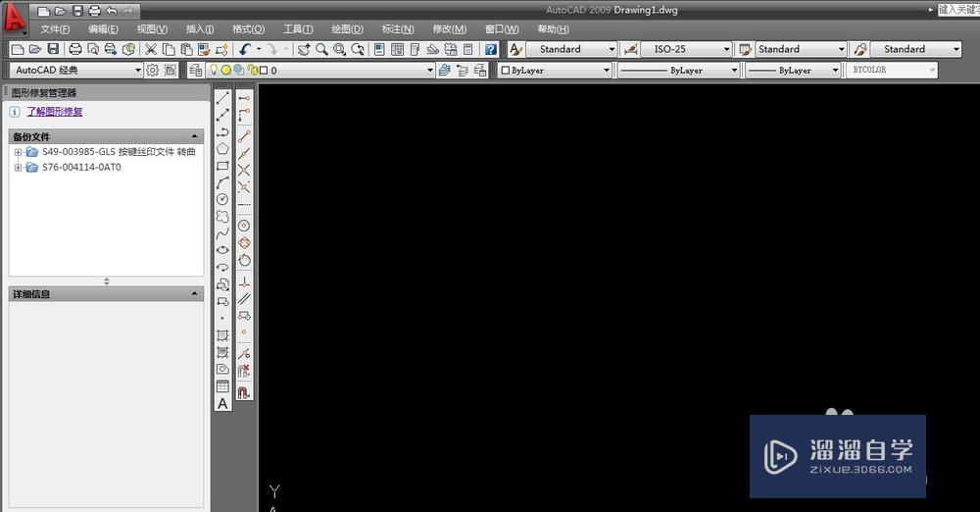The image size is (980, 512).
Task: Collapse the 详细信息 section
Action: coord(194,293)
